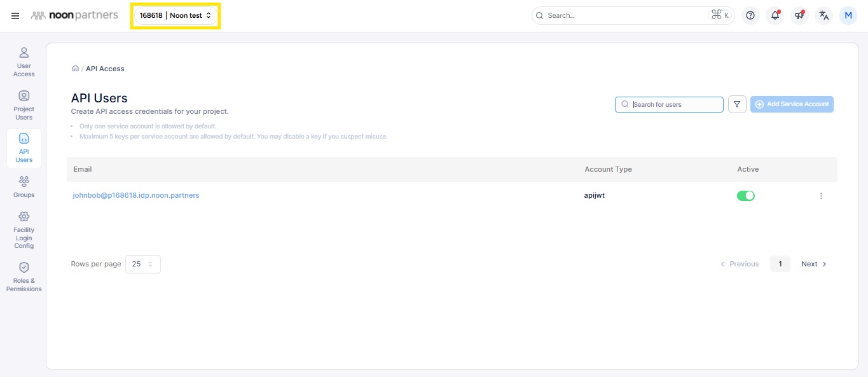Image resolution: width=868 pixels, height=377 pixels.
Task: Open the language translation icon
Action: [824, 16]
